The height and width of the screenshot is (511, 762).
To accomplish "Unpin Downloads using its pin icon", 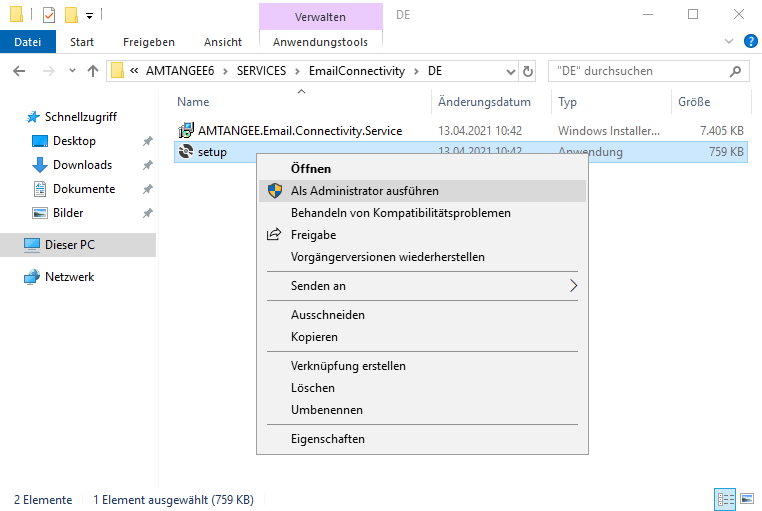I will [x=148, y=165].
